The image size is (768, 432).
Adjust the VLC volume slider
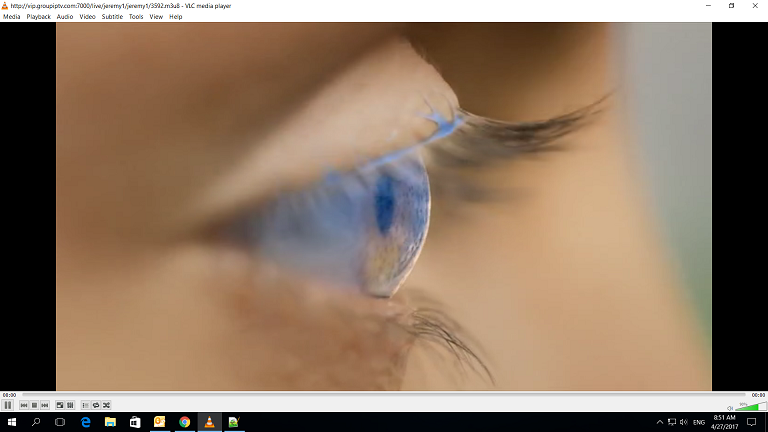pos(750,406)
